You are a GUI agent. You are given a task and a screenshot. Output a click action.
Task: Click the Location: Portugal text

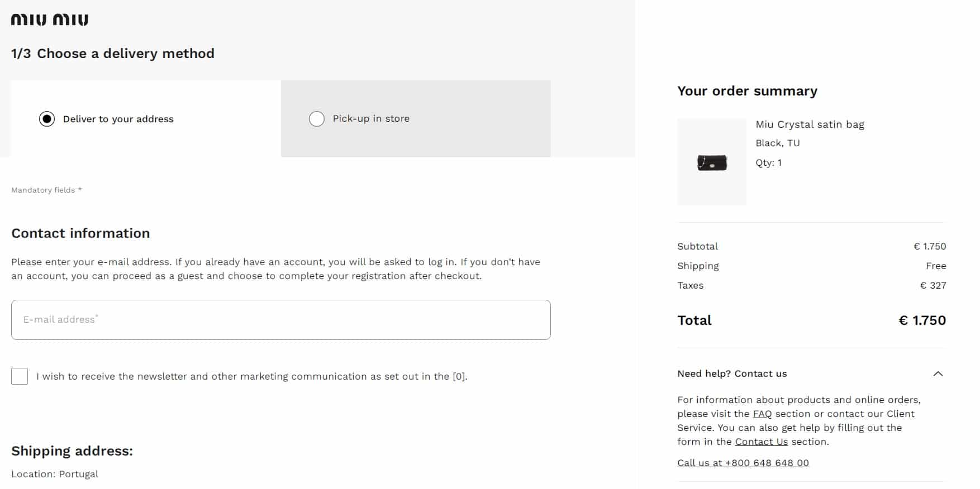pos(55,474)
